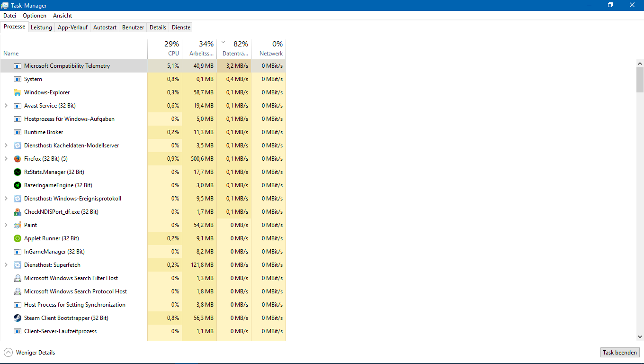Screen dimensions: 644x364
Task: Click the Client-Server-Laufzeitprozess icon
Action: click(x=18, y=331)
